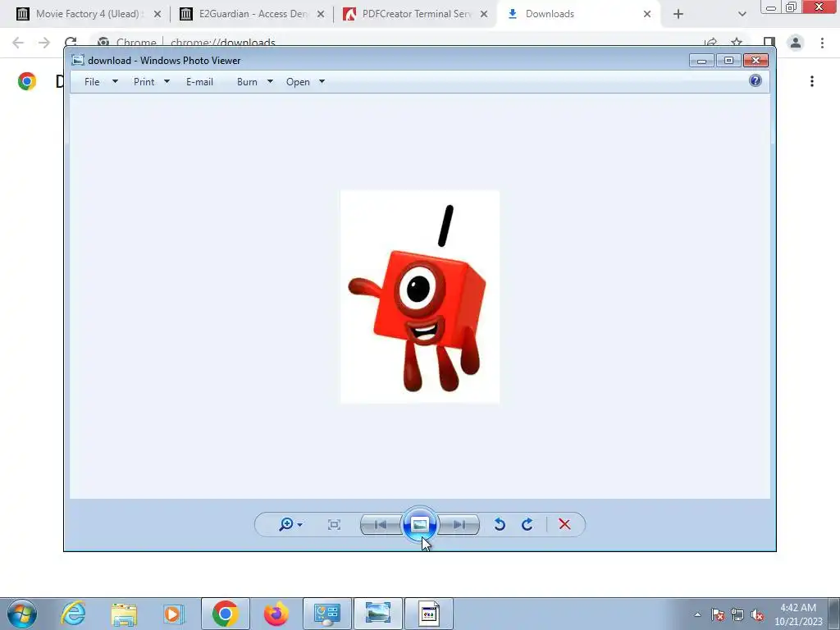Click the muted volume tray icon
Screen dimensions: 840x630
757,614
